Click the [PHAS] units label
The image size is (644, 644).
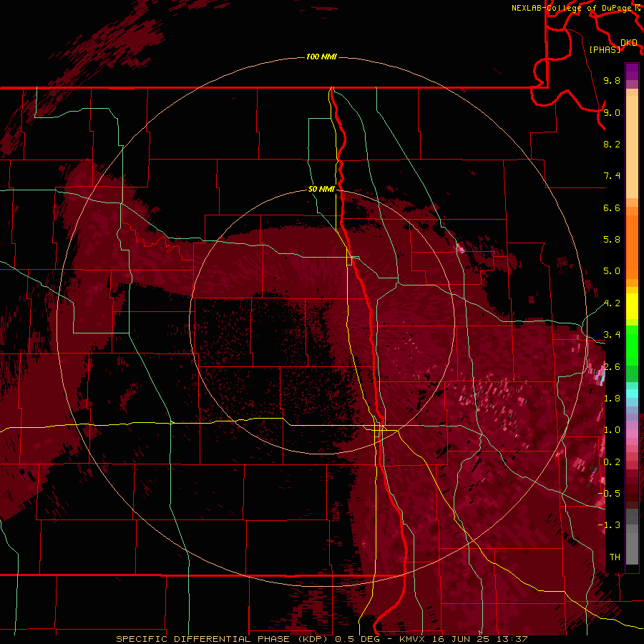pos(605,49)
